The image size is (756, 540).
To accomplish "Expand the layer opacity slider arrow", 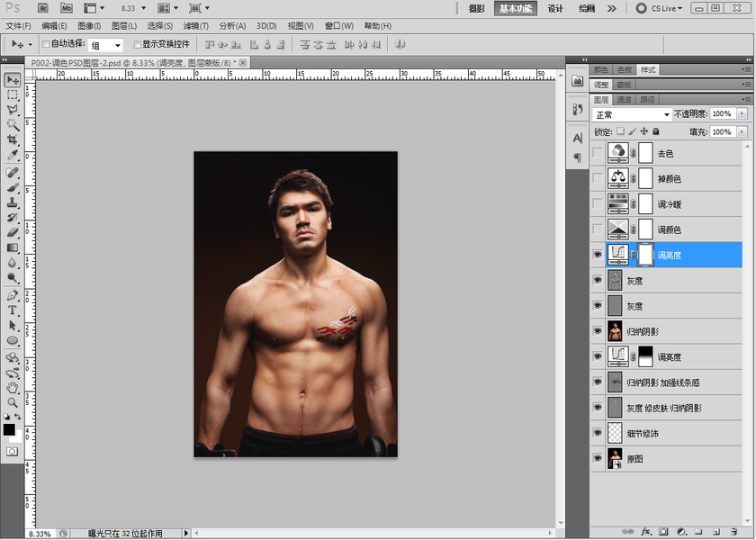I will point(742,115).
